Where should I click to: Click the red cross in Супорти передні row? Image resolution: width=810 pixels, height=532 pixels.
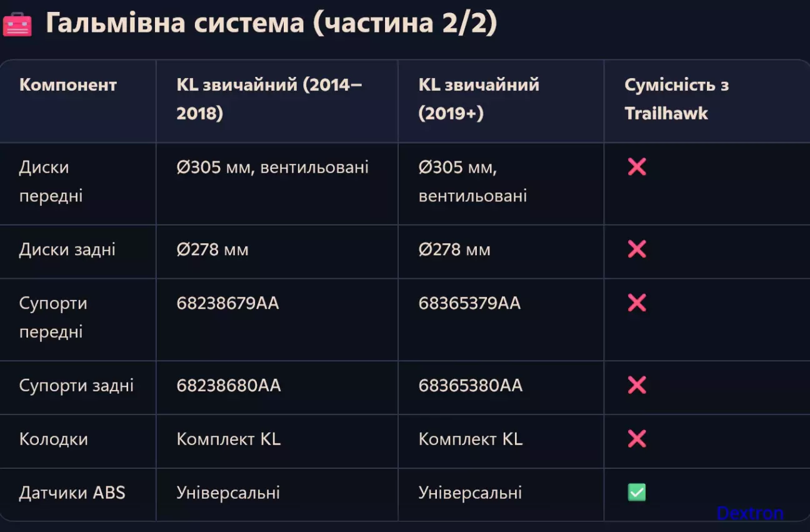tap(636, 303)
